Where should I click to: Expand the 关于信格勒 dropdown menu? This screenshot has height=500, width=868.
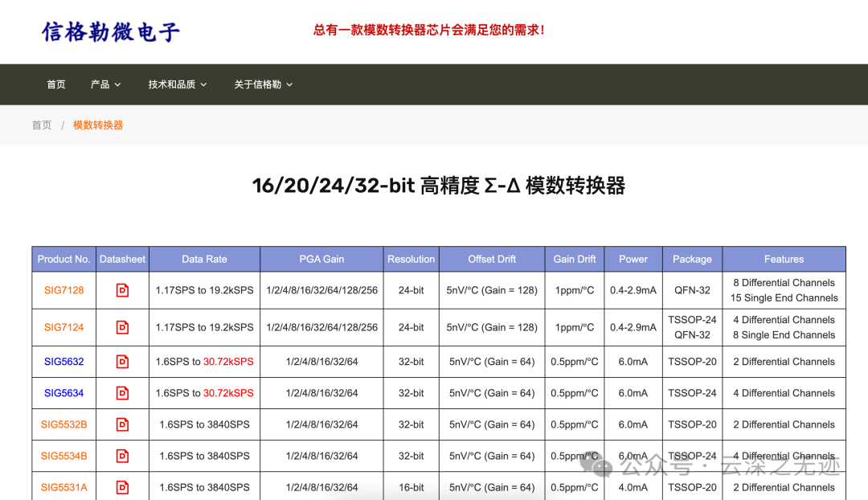click(263, 84)
